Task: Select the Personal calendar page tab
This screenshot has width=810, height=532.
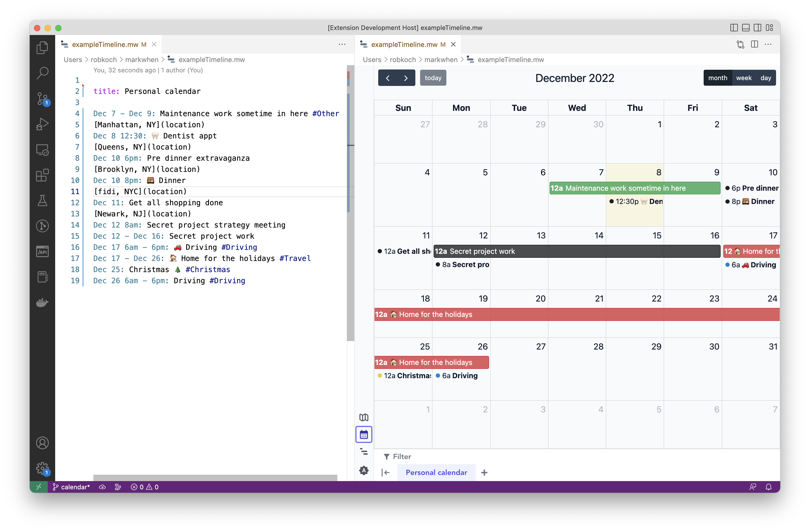Action: (x=436, y=472)
